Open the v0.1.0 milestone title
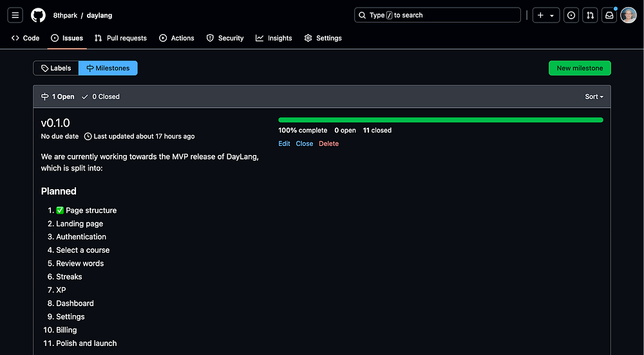 coord(55,123)
